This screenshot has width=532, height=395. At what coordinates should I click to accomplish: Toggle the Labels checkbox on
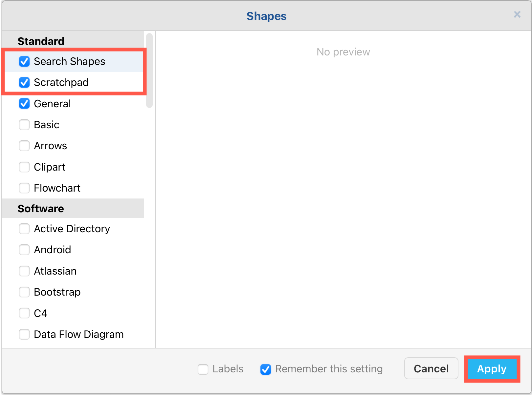coord(203,369)
